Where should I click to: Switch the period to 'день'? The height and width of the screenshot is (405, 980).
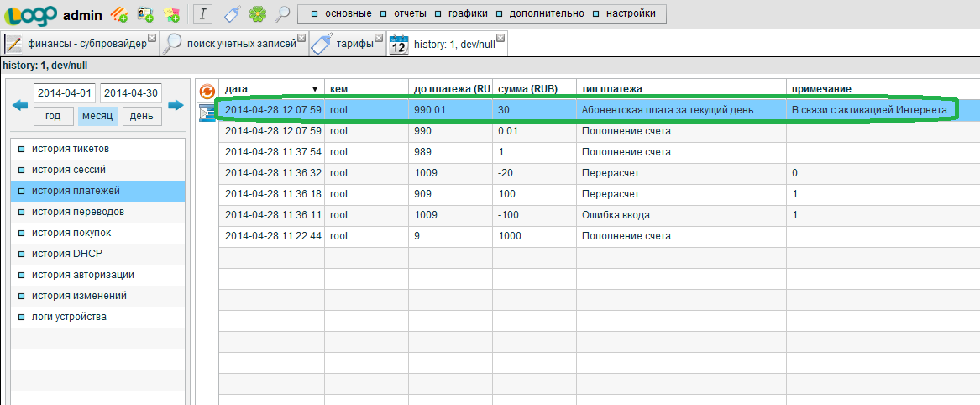143,116
